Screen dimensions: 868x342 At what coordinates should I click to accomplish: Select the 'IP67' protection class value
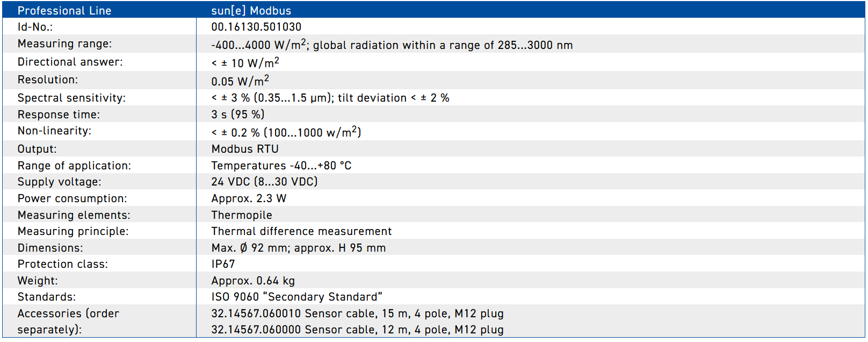coord(223,264)
